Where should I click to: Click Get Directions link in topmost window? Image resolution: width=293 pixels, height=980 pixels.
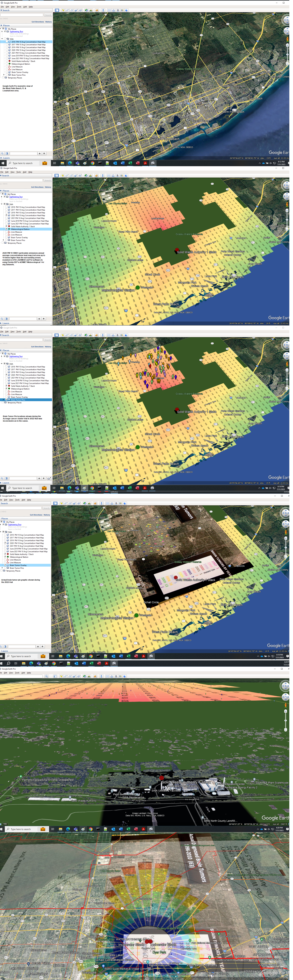pos(38,22)
